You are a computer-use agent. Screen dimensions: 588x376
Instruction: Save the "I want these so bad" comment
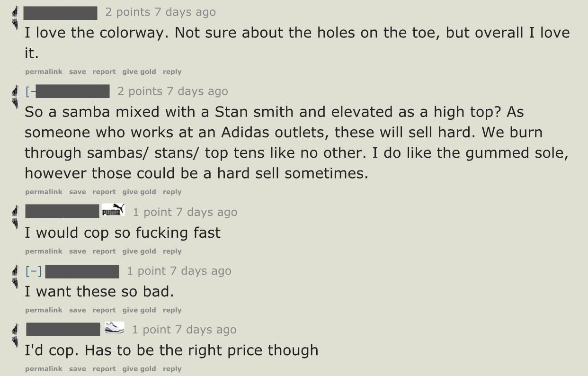point(77,310)
